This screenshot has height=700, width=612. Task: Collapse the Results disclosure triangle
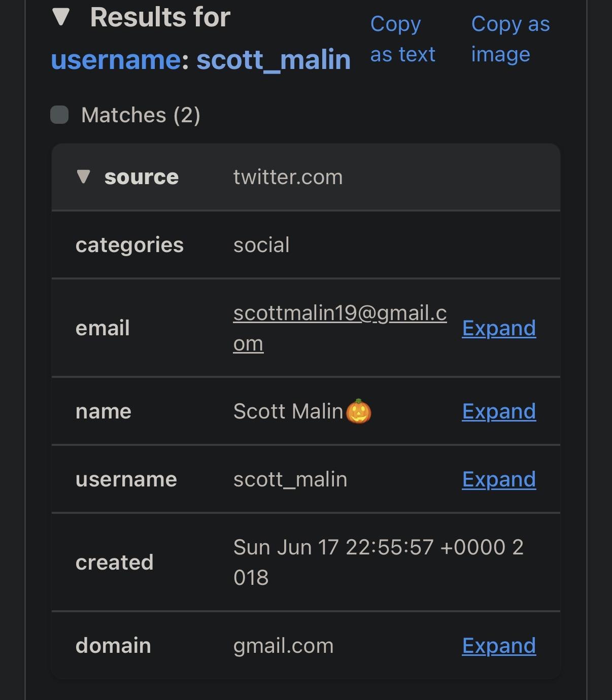click(61, 17)
